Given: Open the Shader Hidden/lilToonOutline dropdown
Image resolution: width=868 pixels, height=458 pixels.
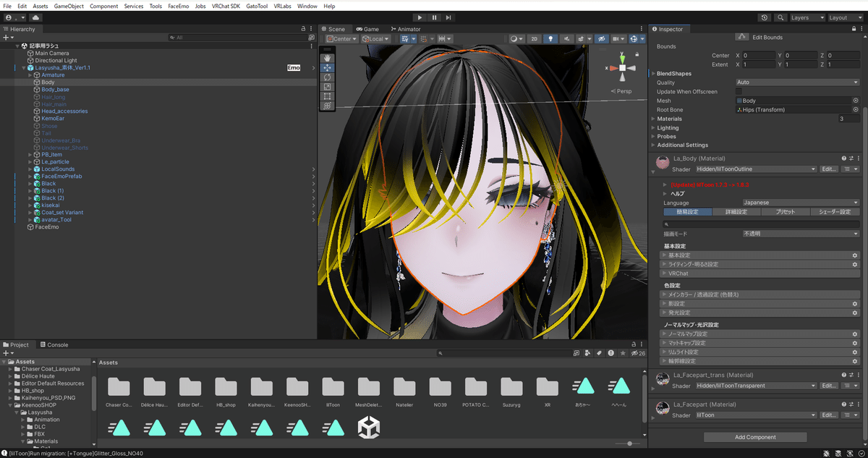Looking at the screenshot, I should [x=756, y=169].
